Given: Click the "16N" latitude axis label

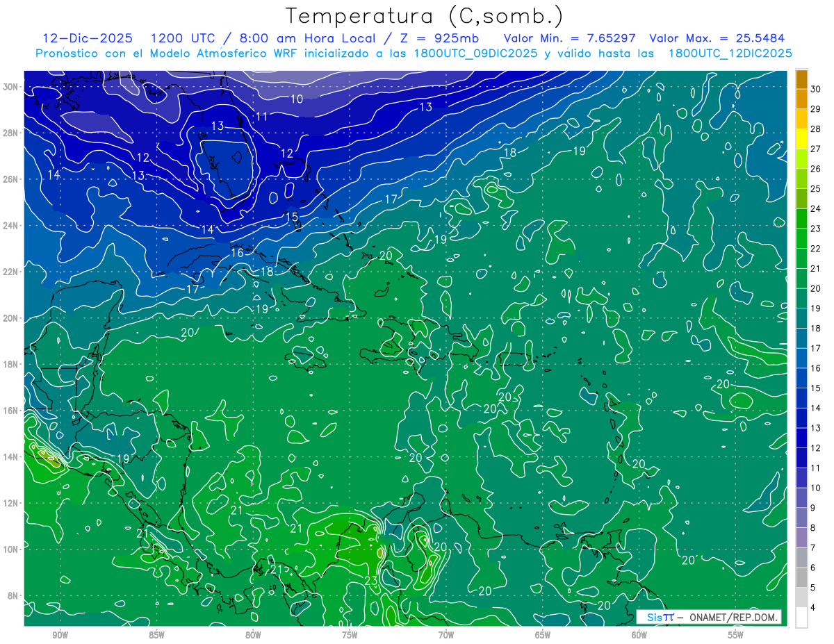Looking at the screenshot, I should point(12,411).
